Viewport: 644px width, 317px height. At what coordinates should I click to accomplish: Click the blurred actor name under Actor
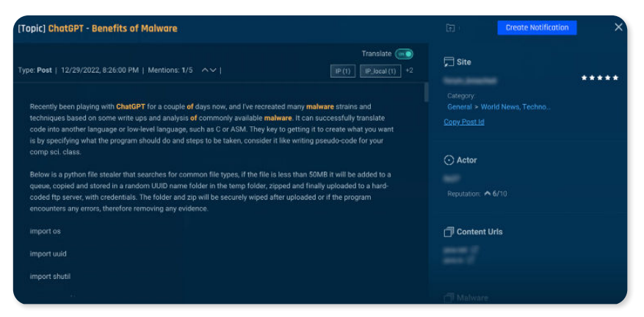tap(452, 178)
